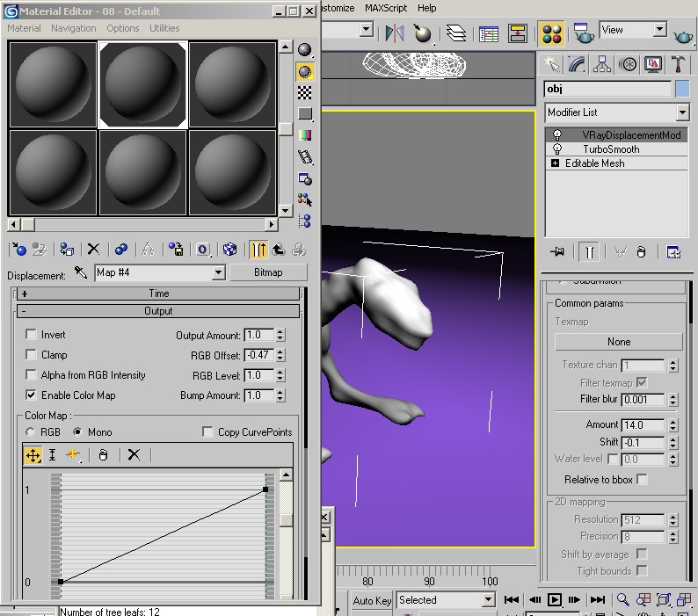Screen dimensions: 698x616
Task: Expand the Editable Mesh plus sign
Action: [555, 163]
